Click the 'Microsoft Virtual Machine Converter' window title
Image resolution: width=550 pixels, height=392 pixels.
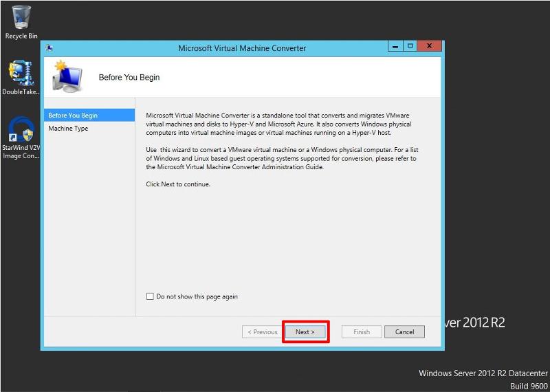[242, 48]
